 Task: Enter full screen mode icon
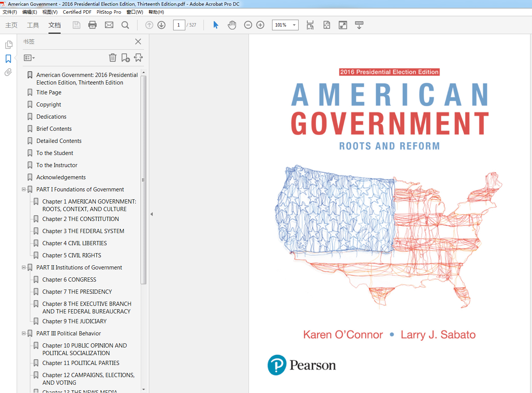pyautogui.click(x=343, y=25)
